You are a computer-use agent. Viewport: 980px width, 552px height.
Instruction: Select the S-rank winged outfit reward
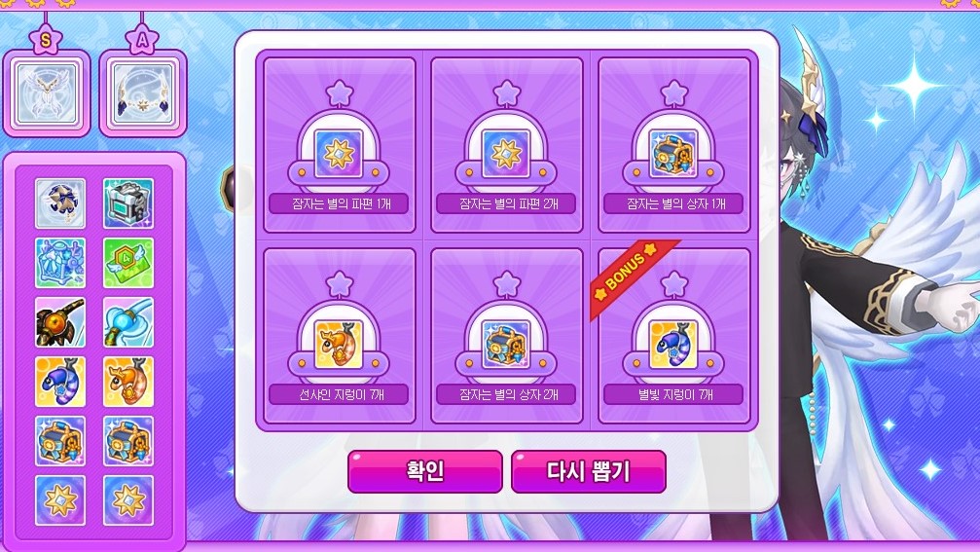47,93
